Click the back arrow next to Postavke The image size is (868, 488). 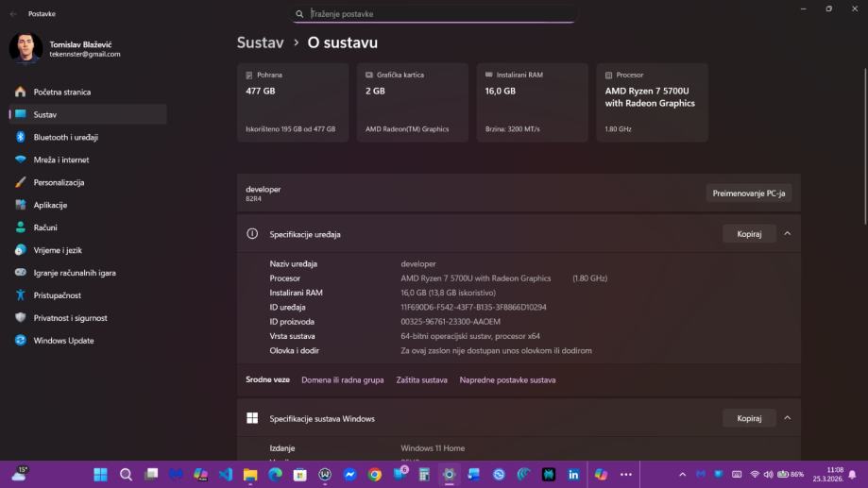click(13, 14)
